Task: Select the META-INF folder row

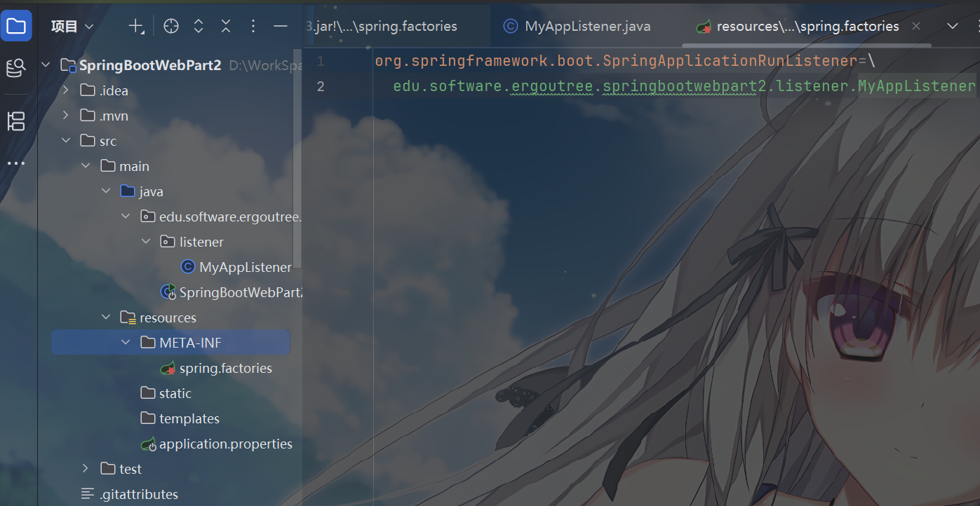Action: [170, 343]
